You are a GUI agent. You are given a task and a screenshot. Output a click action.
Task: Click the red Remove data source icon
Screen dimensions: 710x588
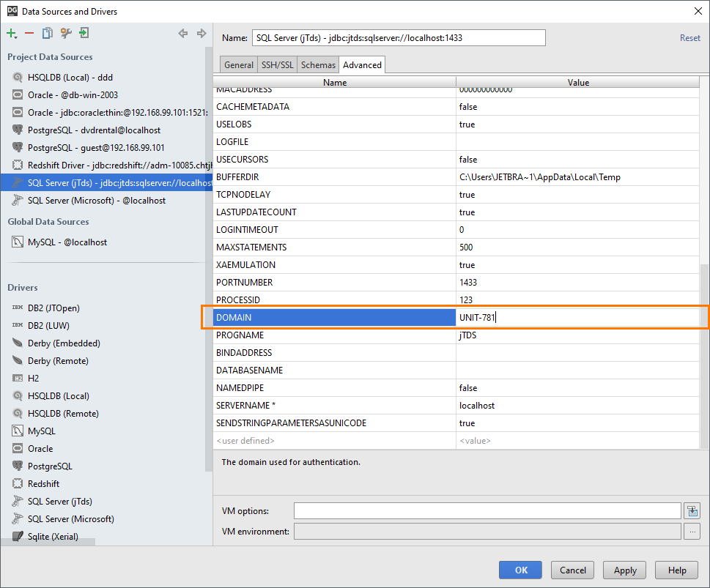29,33
